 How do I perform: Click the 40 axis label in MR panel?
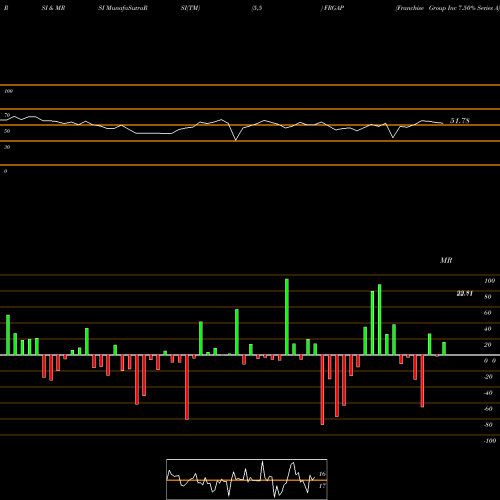(488, 329)
